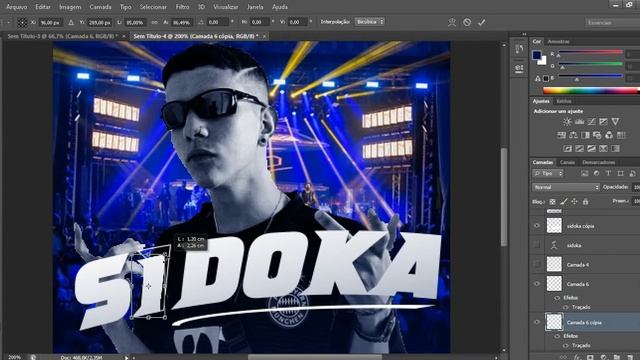Image resolution: width=640 pixels, height=360 pixels.
Task: Add a Brightness/Contrast adjustment sun icon
Action: (x=567, y=122)
